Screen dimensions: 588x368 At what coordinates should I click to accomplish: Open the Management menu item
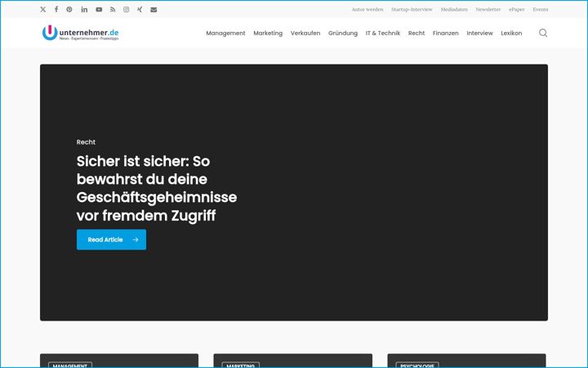point(225,33)
